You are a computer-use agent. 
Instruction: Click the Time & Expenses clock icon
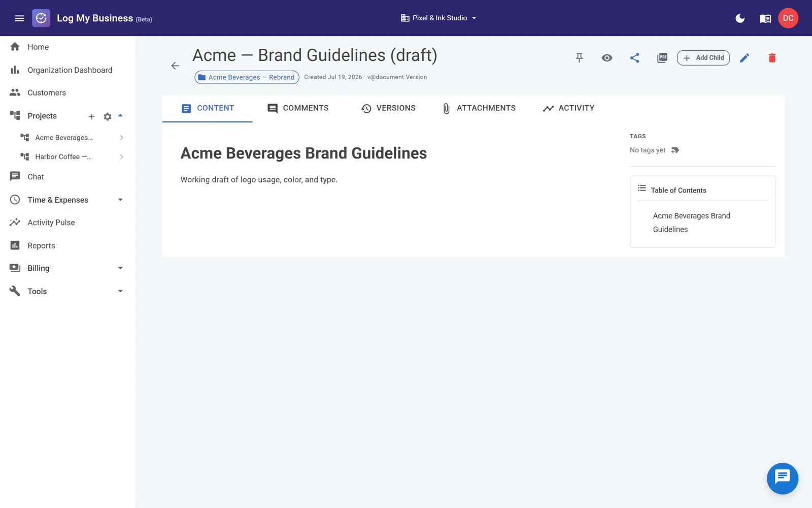[15, 200]
